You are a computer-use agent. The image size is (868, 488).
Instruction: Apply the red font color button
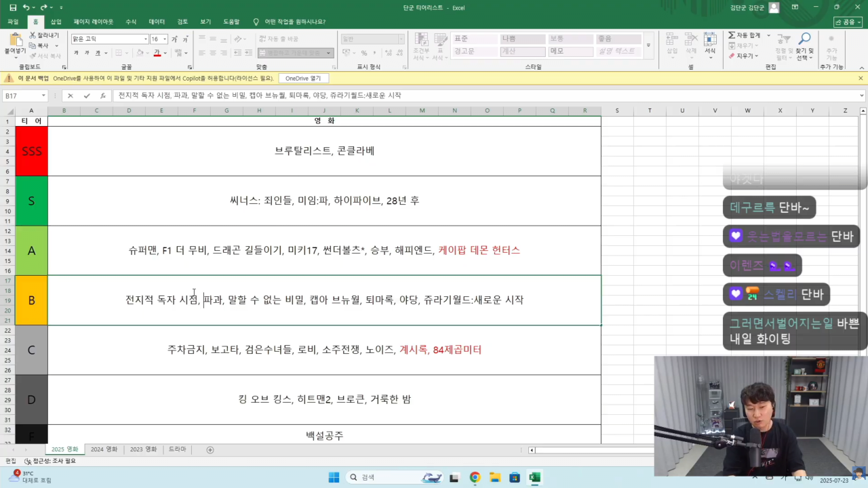point(157,53)
